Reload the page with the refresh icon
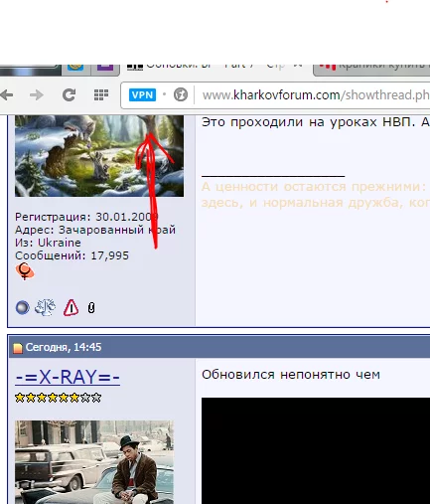430x504 pixels. 69,95
